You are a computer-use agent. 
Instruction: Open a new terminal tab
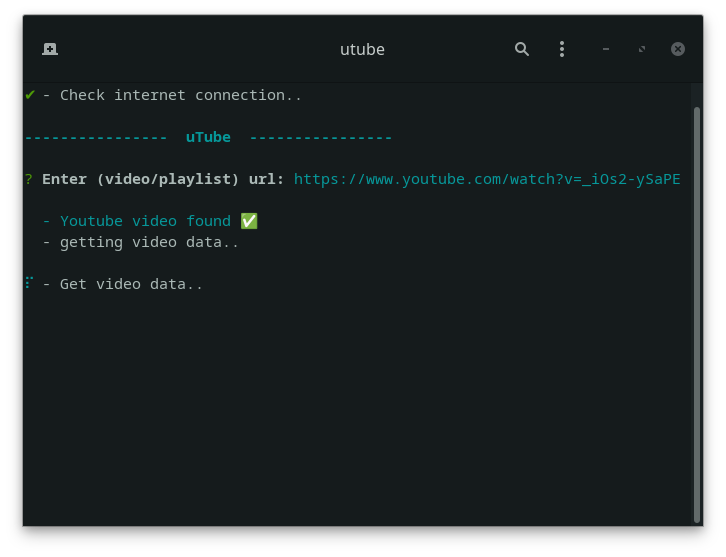(x=50, y=49)
